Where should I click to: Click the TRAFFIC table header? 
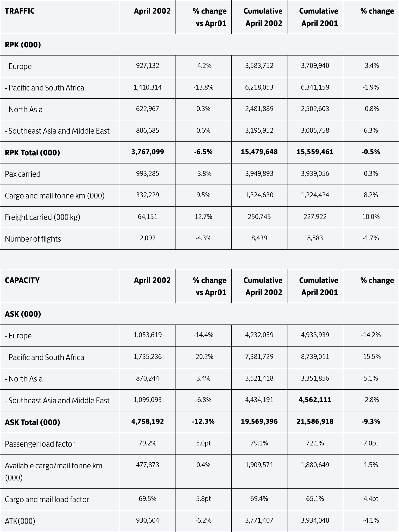[20, 11]
